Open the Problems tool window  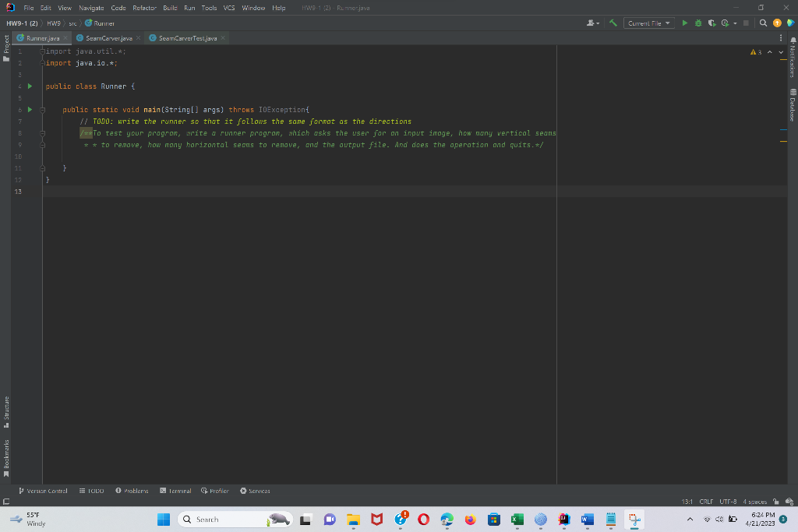(x=132, y=491)
